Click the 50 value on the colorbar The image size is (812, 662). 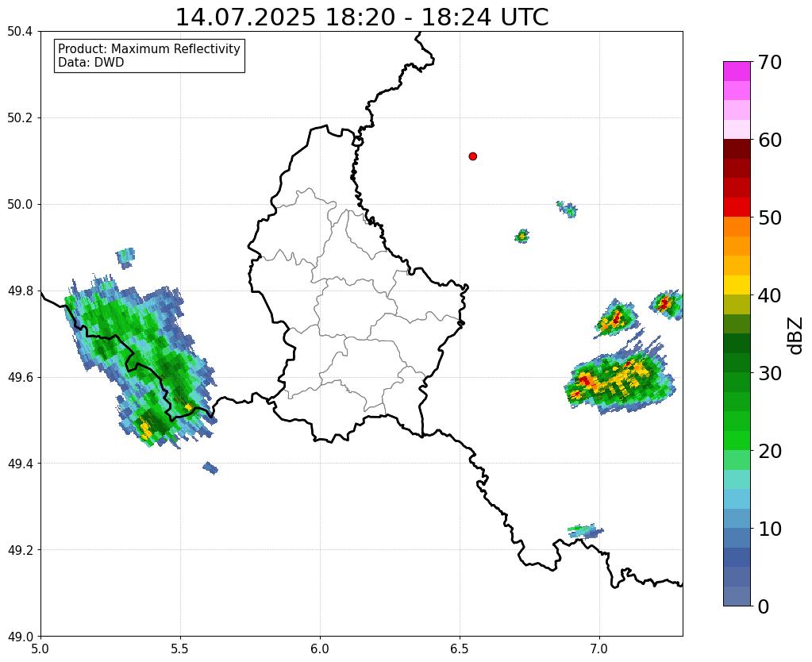pyautogui.click(x=769, y=217)
